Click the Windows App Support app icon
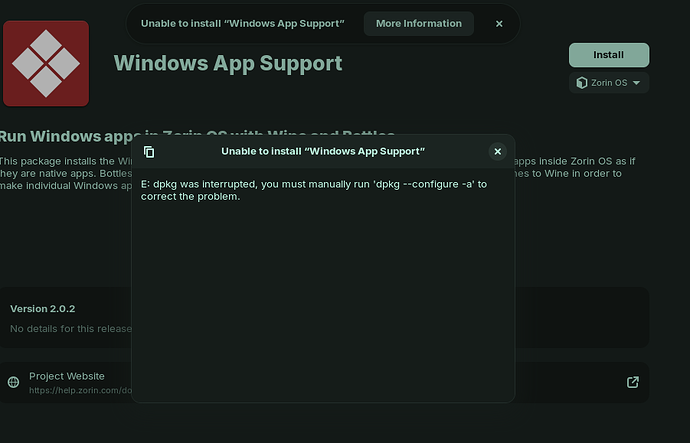690x443 pixels. [x=46, y=63]
